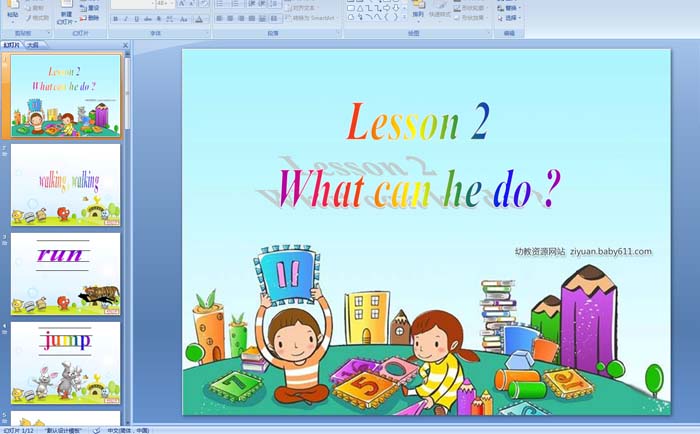The width and height of the screenshot is (700, 434).
Task: Toggle Bold formatting
Action: point(116,19)
